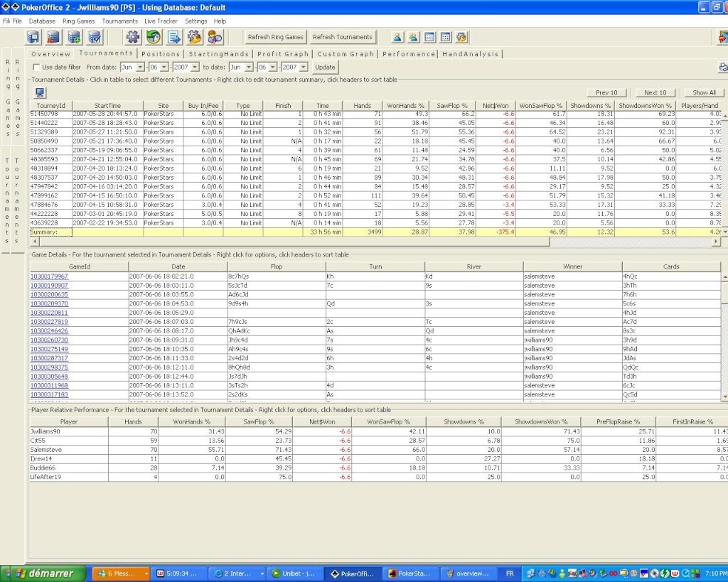The width and height of the screenshot is (728, 582).
Task: Sort tournaments by the Buy In/Fee header
Action: pyautogui.click(x=203, y=106)
